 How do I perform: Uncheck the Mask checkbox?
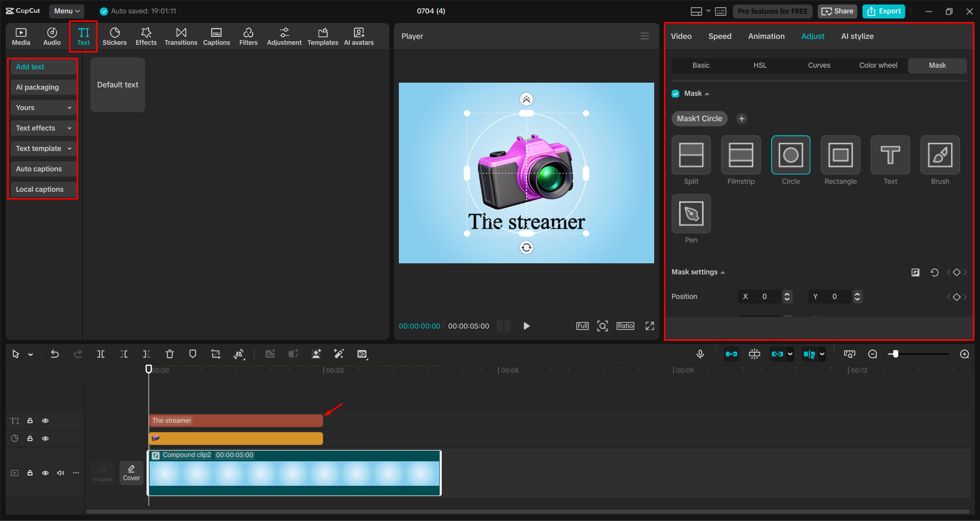click(x=675, y=93)
